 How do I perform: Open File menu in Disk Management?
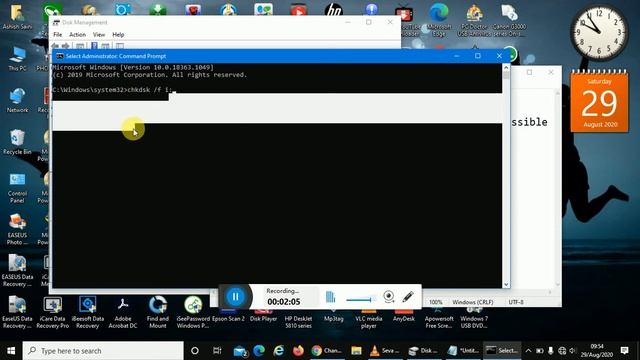point(58,35)
